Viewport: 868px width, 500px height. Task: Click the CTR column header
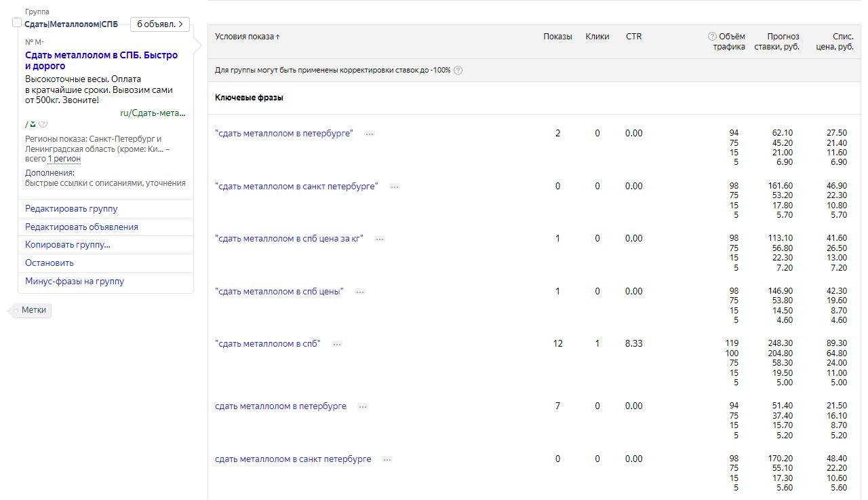(x=634, y=37)
